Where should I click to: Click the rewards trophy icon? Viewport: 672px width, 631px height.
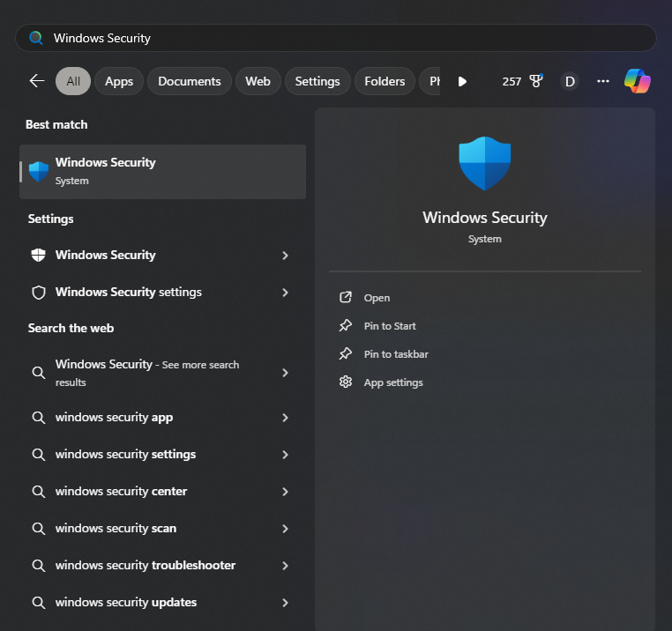point(535,81)
